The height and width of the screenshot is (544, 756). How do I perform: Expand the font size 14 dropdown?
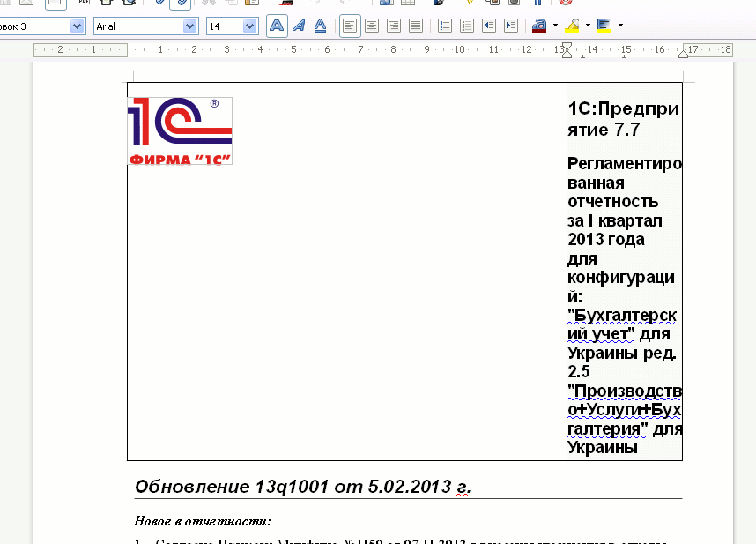pyautogui.click(x=249, y=26)
